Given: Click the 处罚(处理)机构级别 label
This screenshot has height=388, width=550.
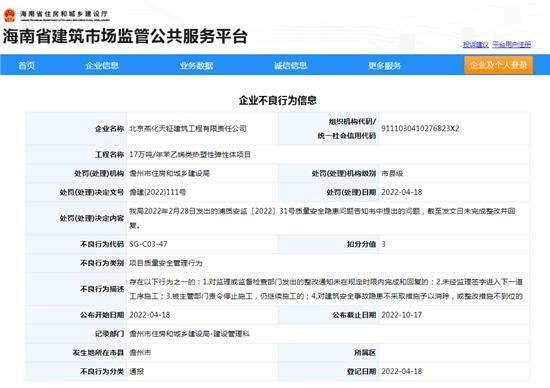Looking at the screenshot, I should coord(344,173).
